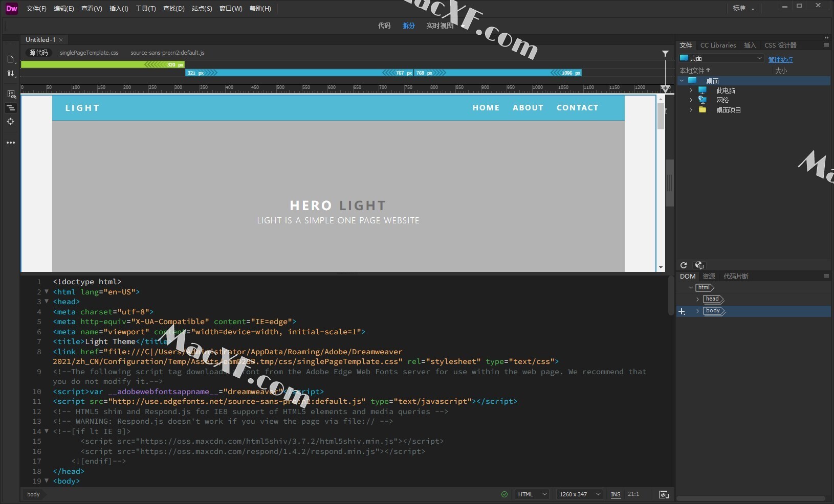Open the 编辑(E) menu
The image size is (834, 504).
pyautogui.click(x=64, y=9)
